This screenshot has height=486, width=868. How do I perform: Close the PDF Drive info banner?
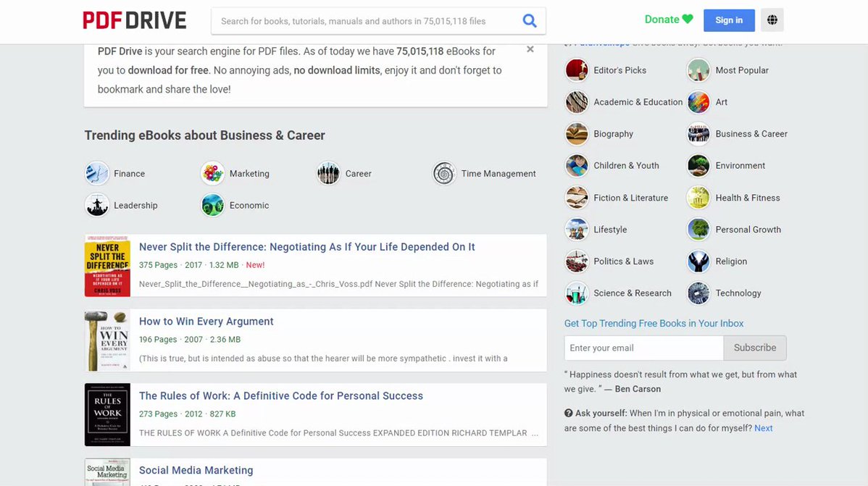530,49
